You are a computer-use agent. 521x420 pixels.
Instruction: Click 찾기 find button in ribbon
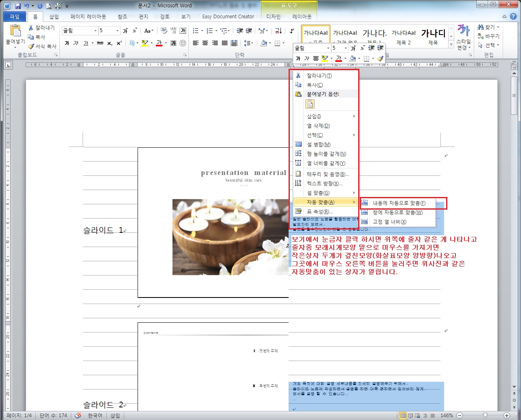point(488,27)
